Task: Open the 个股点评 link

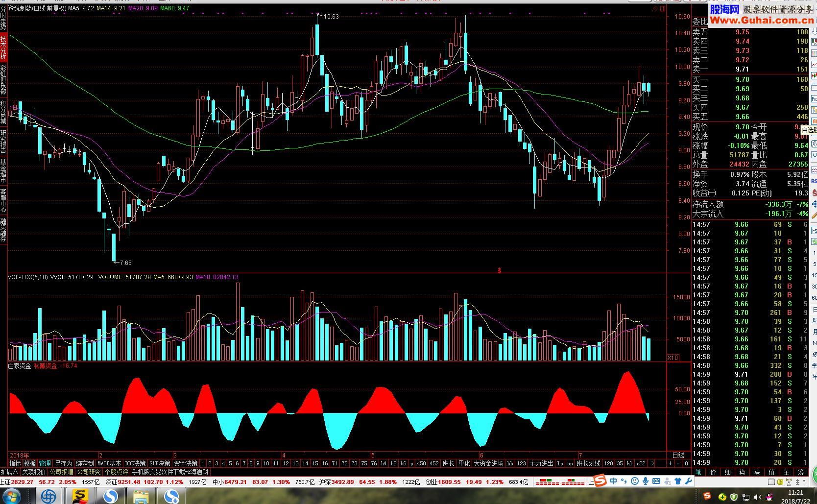Action: [116, 472]
